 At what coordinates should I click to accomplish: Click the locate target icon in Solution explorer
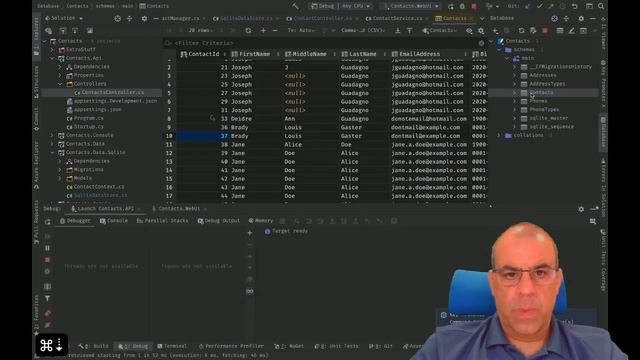tap(118, 18)
